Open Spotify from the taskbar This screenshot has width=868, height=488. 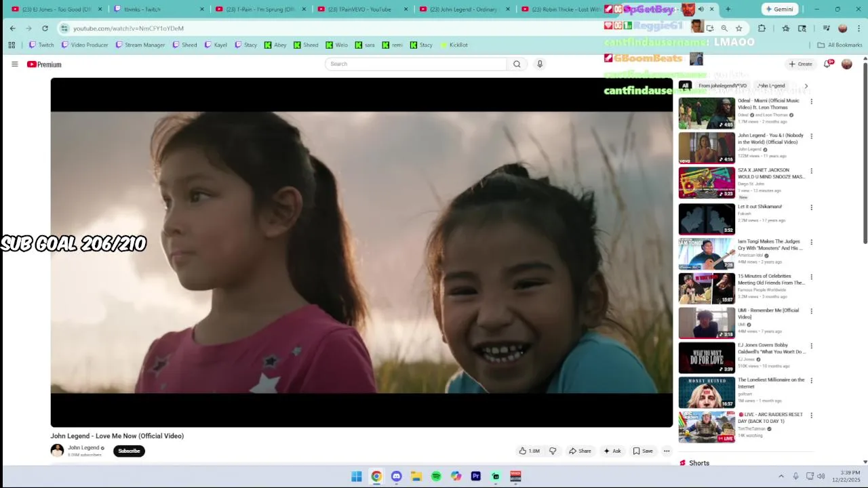[x=436, y=476]
